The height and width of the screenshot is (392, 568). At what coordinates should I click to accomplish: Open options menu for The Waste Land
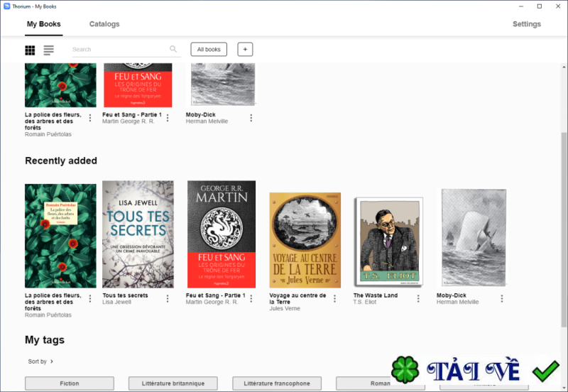[x=418, y=298]
